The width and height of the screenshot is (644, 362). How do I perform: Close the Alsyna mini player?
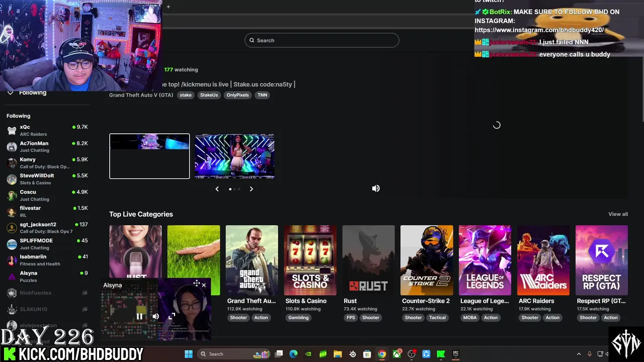(x=204, y=285)
